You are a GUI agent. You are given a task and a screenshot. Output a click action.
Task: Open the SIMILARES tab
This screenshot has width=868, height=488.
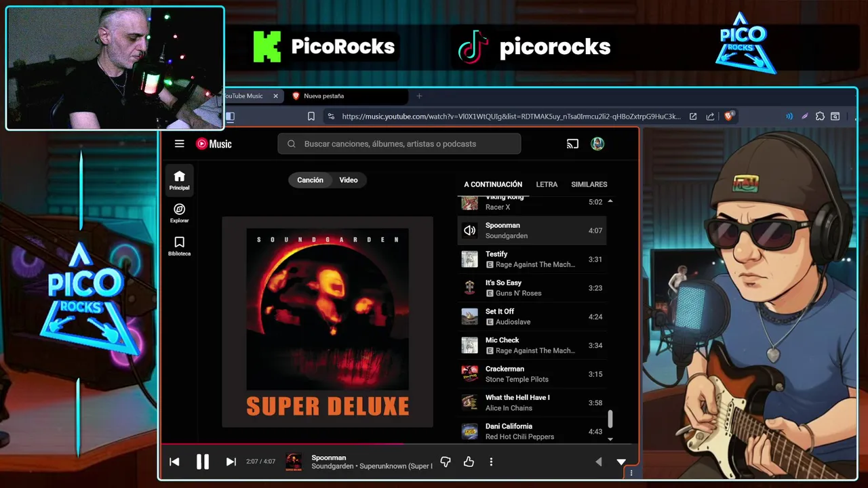589,184
